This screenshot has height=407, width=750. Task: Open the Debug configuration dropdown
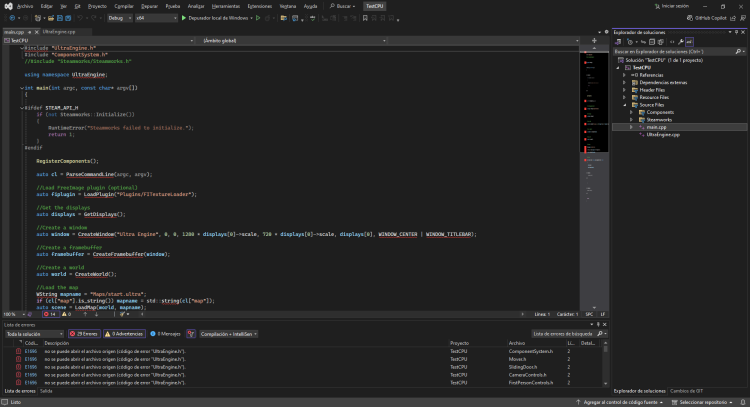point(119,18)
